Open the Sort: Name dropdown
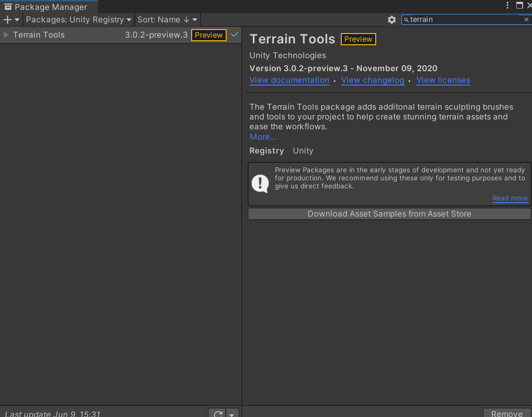 167,20
